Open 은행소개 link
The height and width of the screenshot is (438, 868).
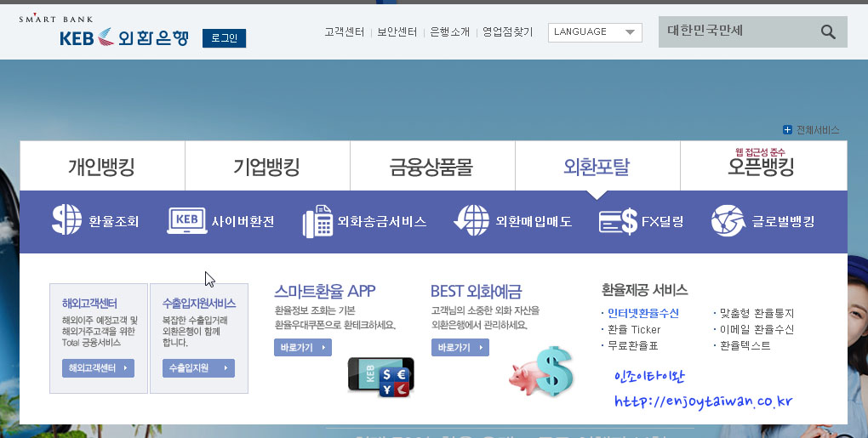point(449,32)
